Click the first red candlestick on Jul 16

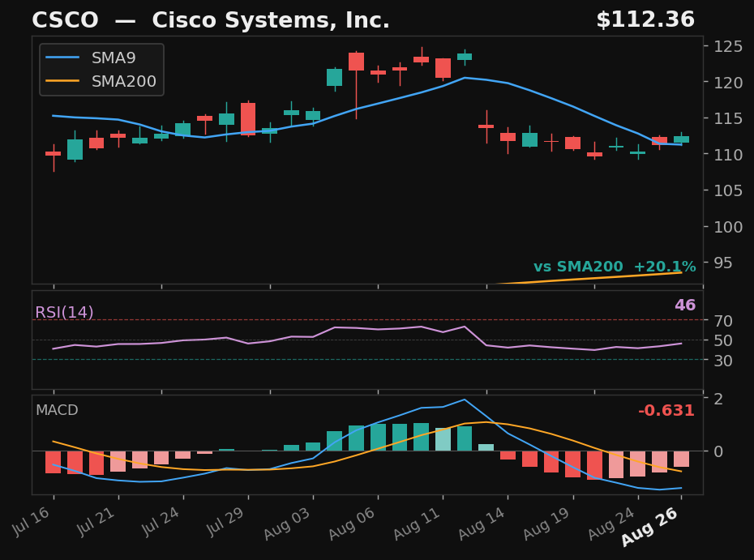pos(54,154)
